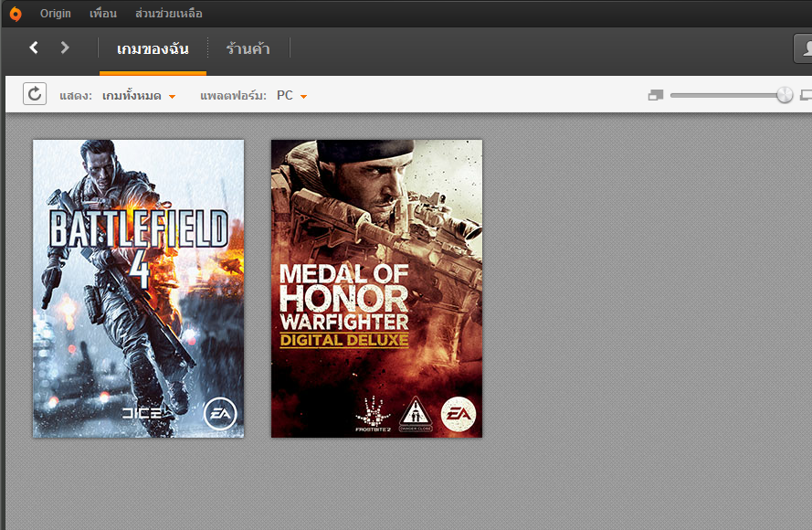
Task: Select the Medal of Honor Warfighter cover
Action: click(376, 289)
